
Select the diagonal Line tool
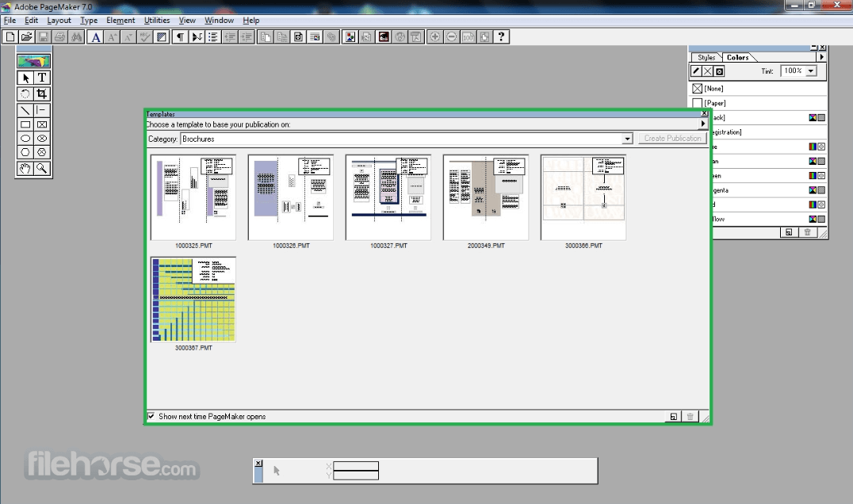pos(25,110)
